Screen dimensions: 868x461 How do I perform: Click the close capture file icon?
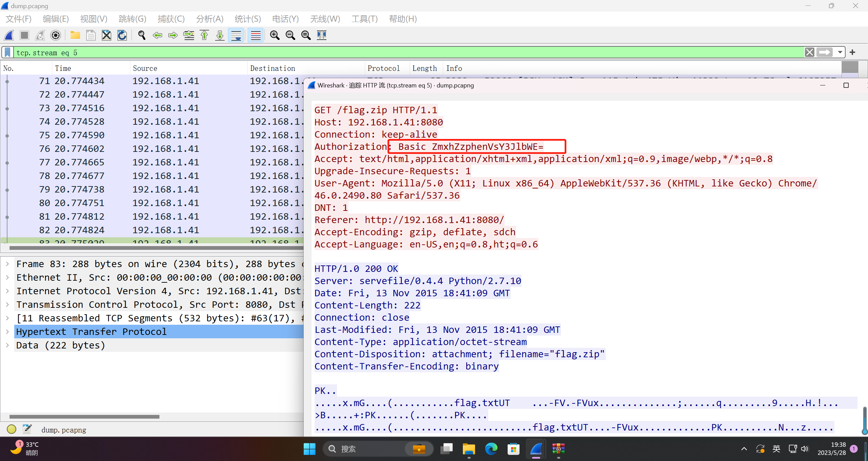107,35
